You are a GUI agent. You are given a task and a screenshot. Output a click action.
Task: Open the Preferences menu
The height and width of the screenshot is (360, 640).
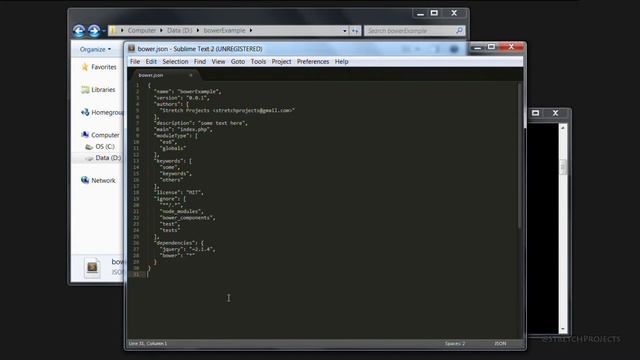(313, 62)
